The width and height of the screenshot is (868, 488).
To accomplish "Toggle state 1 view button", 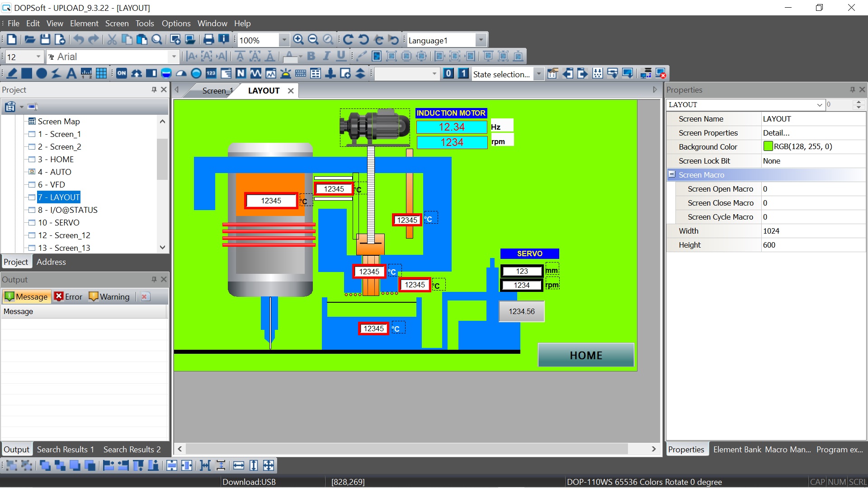I will tap(463, 74).
